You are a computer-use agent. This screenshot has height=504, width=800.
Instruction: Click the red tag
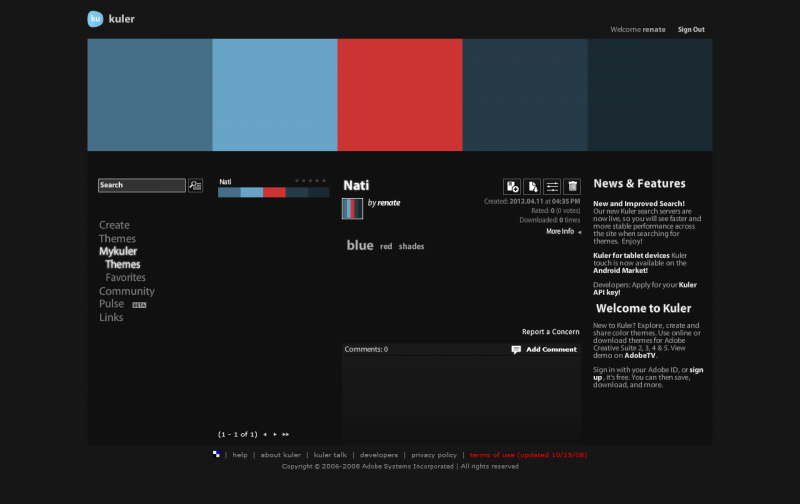coord(386,246)
